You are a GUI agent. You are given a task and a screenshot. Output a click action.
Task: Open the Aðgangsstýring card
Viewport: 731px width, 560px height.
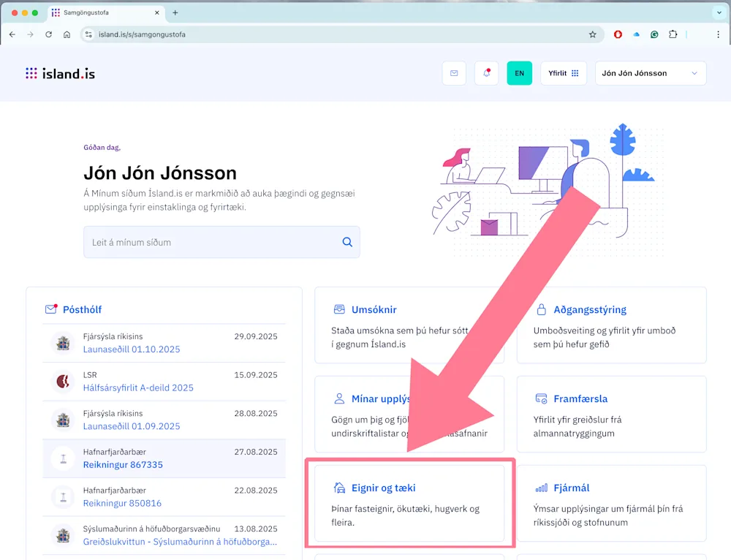pos(611,325)
